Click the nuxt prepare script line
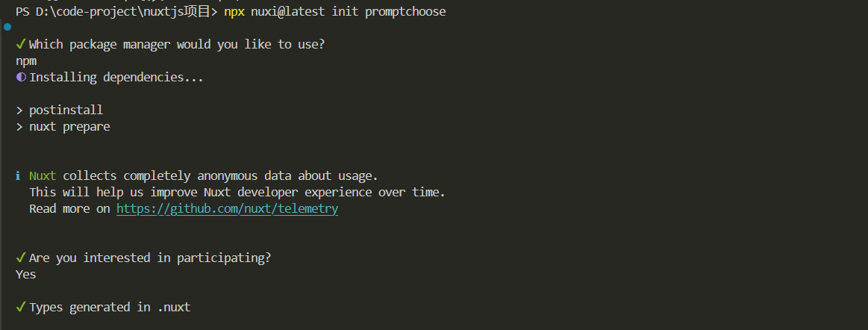Image resolution: width=868 pixels, height=330 pixels. (x=69, y=127)
